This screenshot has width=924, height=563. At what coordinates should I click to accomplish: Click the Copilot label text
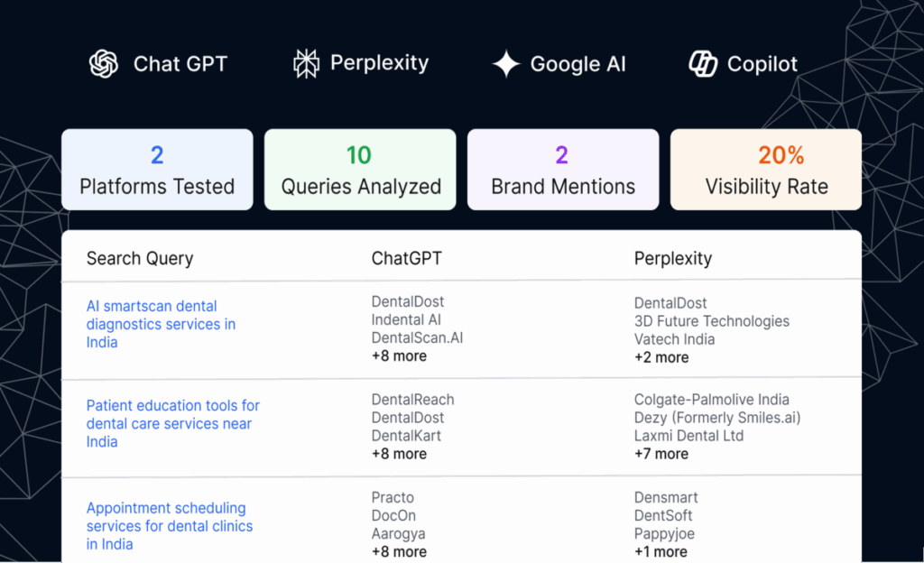tap(762, 64)
